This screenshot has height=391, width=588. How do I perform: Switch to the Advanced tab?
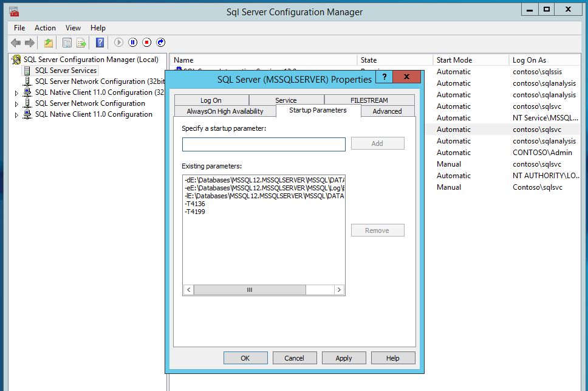click(x=388, y=111)
